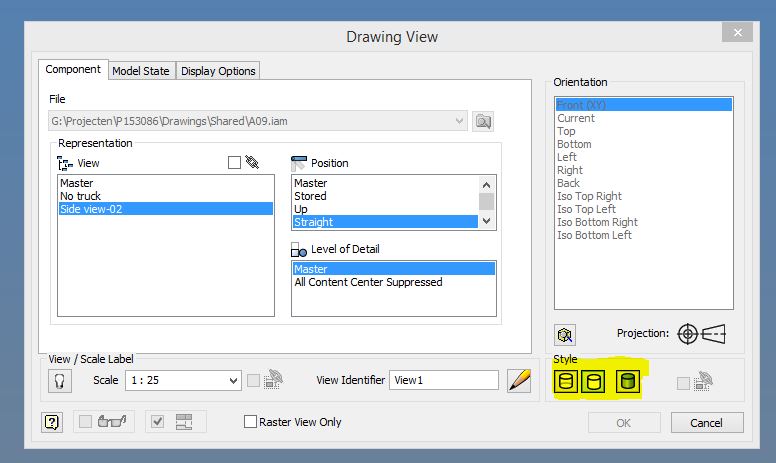Image resolution: width=776 pixels, height=463 pixels.
Task: Click the associative view icon beside View
Action: click(x=252, y=162)
